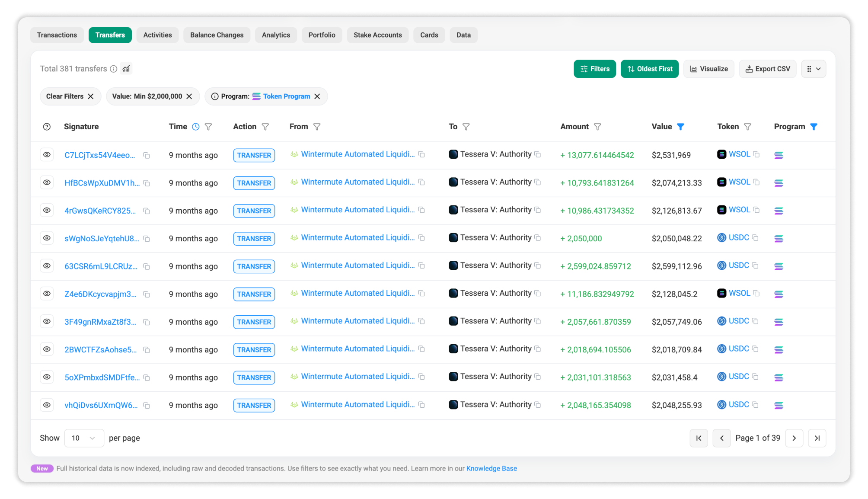Click value $2,599,112.96
Image resolution: width=868 pixels, height=499 pixels.
point(677,266)
